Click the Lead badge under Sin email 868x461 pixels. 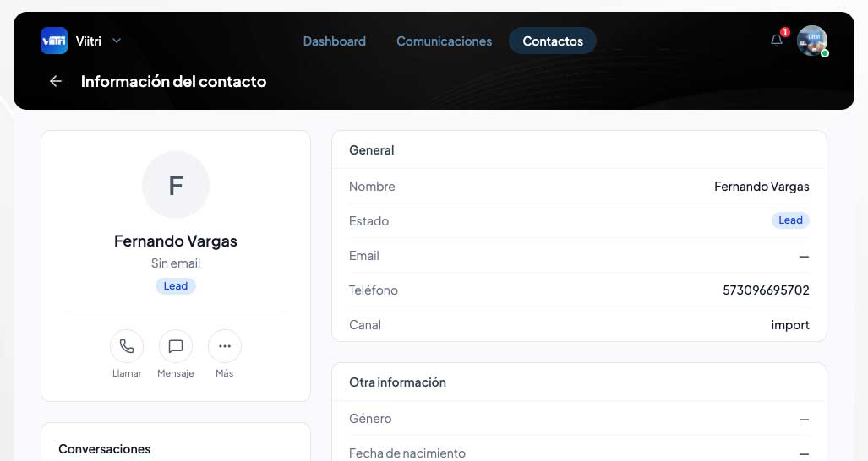coord(176,285)
